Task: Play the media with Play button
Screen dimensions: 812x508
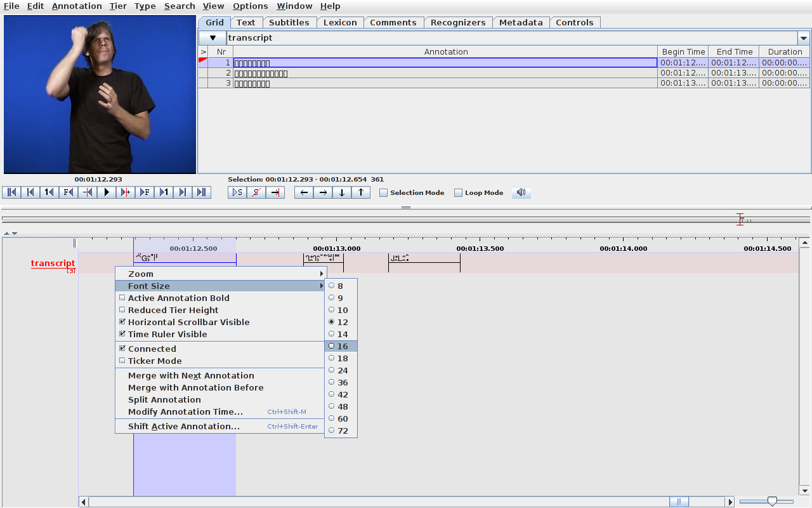Action: (x=107, y=192)
